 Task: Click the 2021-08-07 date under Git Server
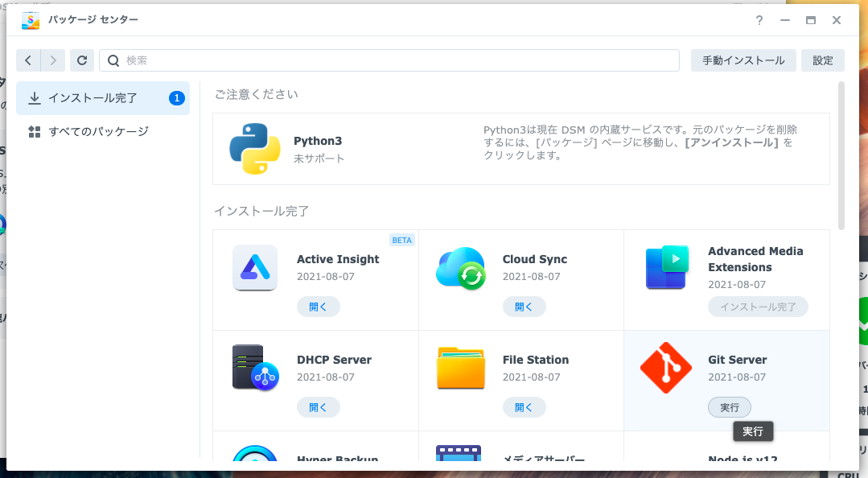737,377
